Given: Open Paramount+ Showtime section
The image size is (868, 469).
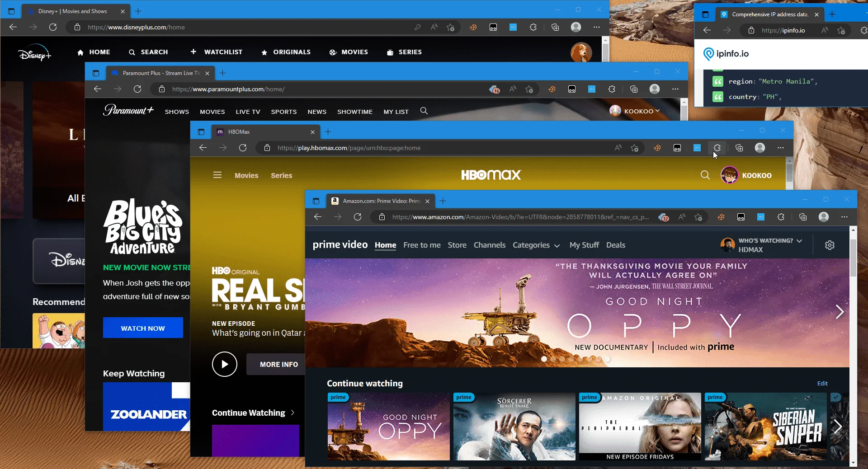Looking at the screenshot, I should (x=355, y=112).
